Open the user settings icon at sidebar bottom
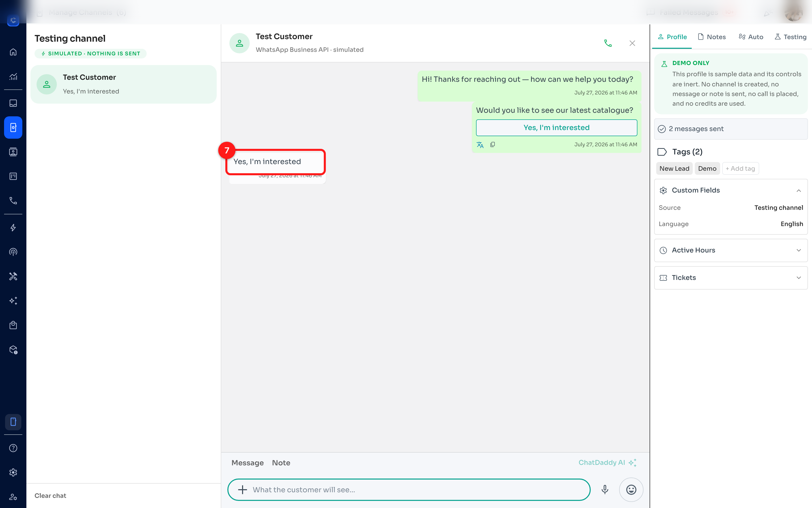The height and width of the screenshot is (508, 812). point(13,497)
